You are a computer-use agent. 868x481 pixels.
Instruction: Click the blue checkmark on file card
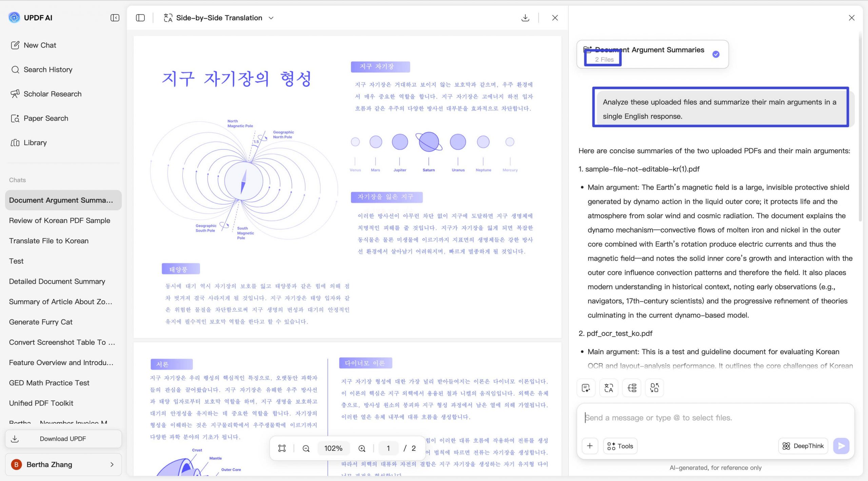[716, 54]
